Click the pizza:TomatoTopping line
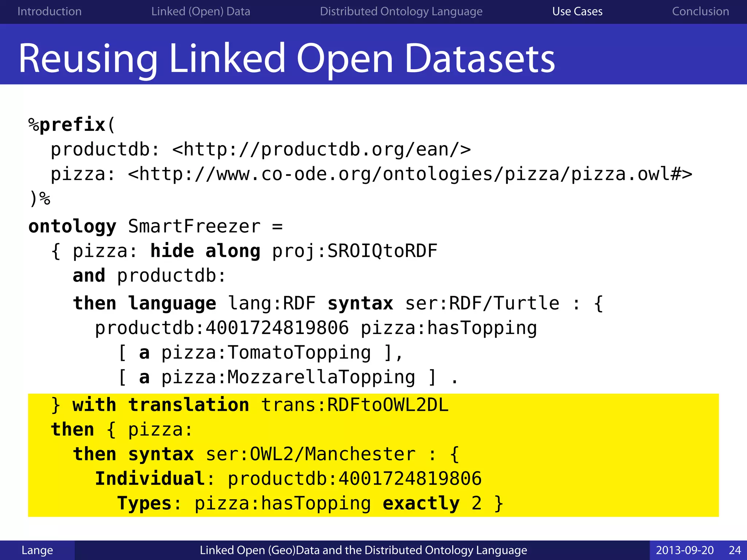Viewport: 747px width, 560px height. [261, 353]
